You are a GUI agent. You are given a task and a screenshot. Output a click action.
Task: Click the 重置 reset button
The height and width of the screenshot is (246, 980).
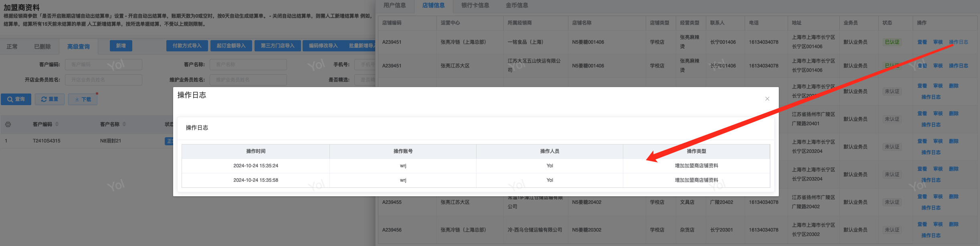point(50,99)
